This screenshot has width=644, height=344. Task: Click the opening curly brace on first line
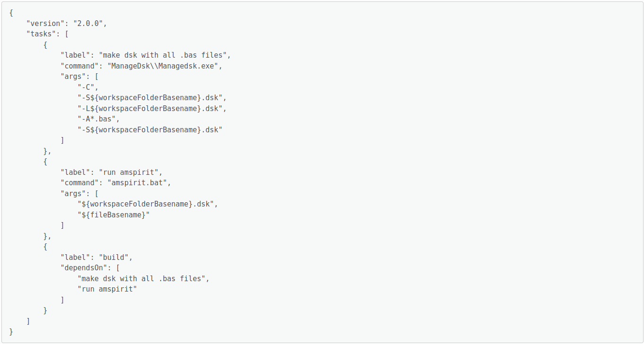(11, 13)
